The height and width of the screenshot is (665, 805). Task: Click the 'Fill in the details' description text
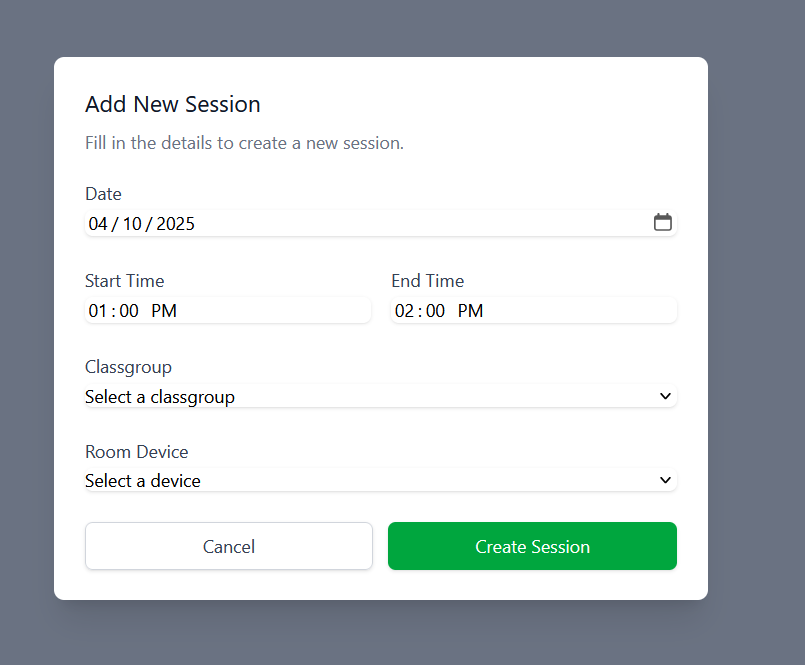(244, 143)
